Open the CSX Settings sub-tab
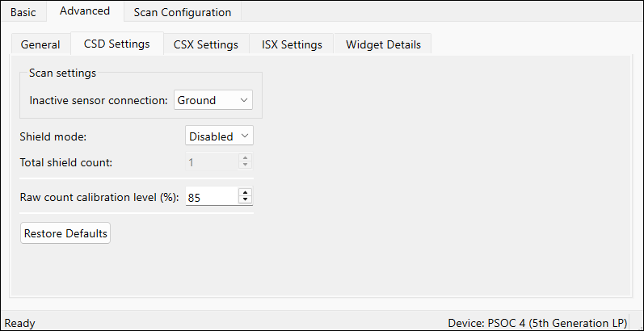This screenshot has height=331, width=644. 206,44
